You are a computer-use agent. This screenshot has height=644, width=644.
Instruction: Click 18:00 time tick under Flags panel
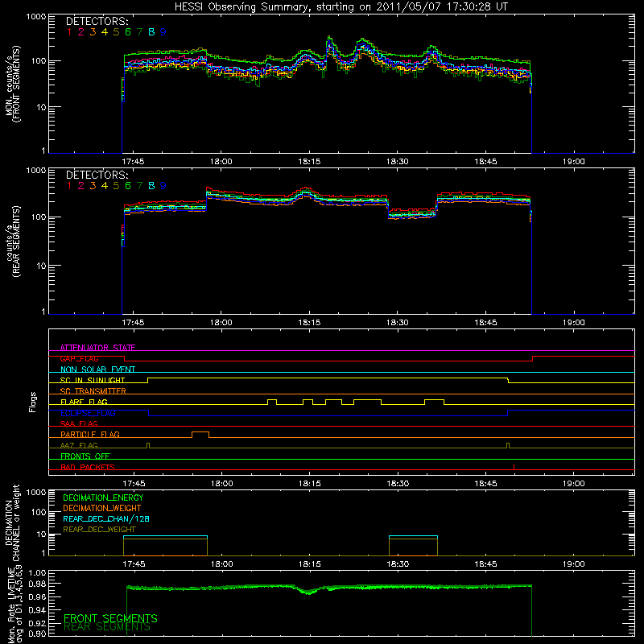(222, 484)
